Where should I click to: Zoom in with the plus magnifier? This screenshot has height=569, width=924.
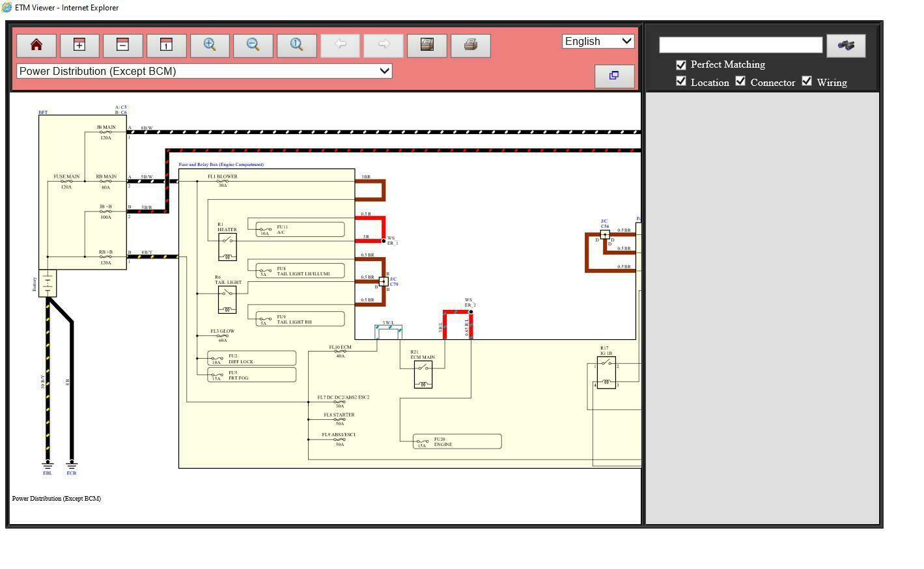click(210, 45)
